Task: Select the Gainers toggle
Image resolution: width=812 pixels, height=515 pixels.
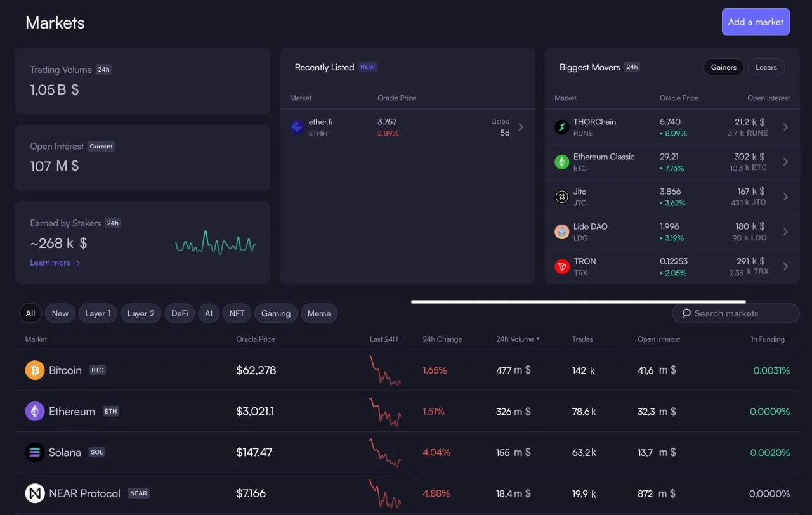Action: point(724,67)
